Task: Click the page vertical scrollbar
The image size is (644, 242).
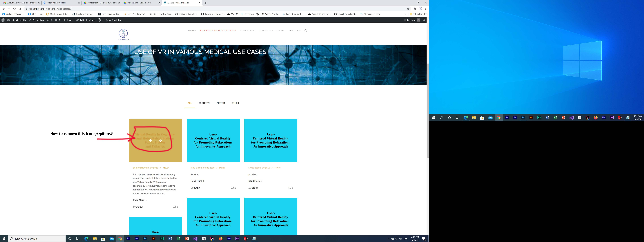Action: point(428,110)
